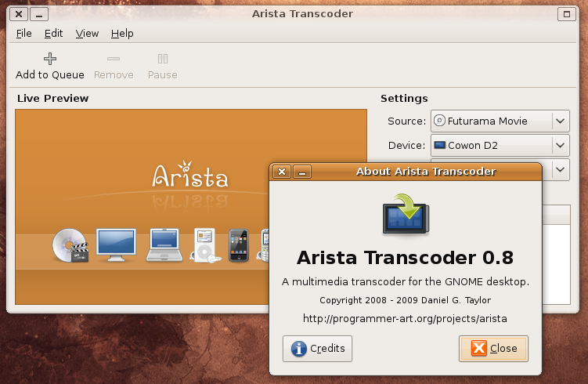588x384 pixels.
Task: Click the 'Arista Transcoder 0.8' title text
Action: (x=405, y=258)
